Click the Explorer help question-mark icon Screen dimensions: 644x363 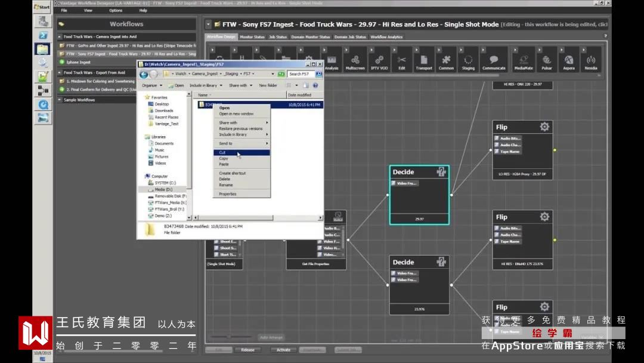(x=315, y=85)
